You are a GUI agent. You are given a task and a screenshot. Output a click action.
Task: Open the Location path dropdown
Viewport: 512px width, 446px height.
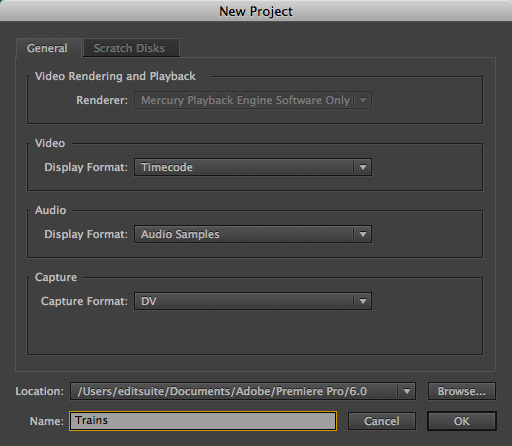tap(243, 391)
